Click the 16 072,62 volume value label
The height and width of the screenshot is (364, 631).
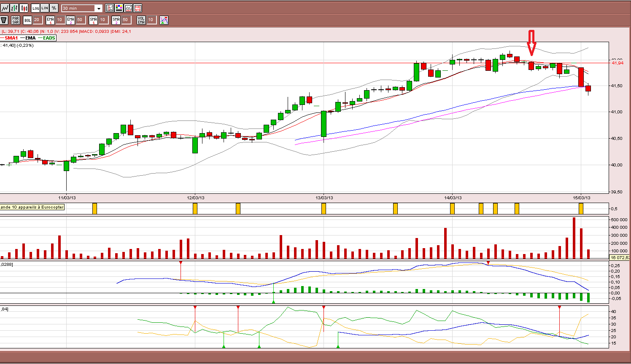pos(620,257)
